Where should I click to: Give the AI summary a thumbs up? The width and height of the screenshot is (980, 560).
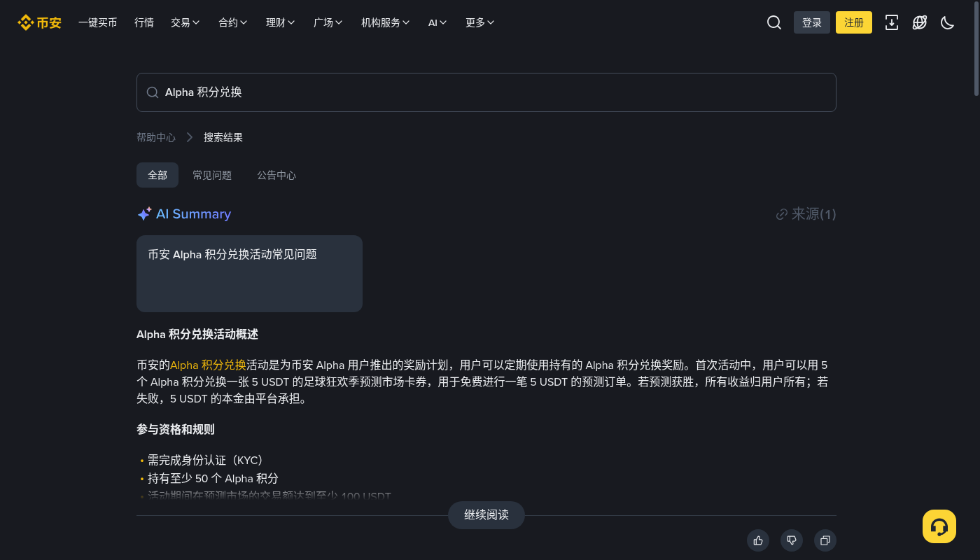[758, 540]
